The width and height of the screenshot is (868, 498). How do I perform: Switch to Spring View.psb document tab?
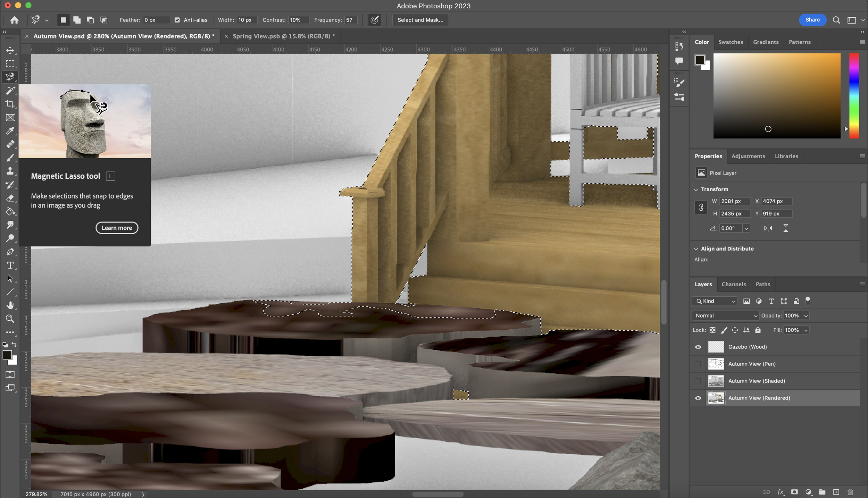pyautogui.click(x=284, y=36)
